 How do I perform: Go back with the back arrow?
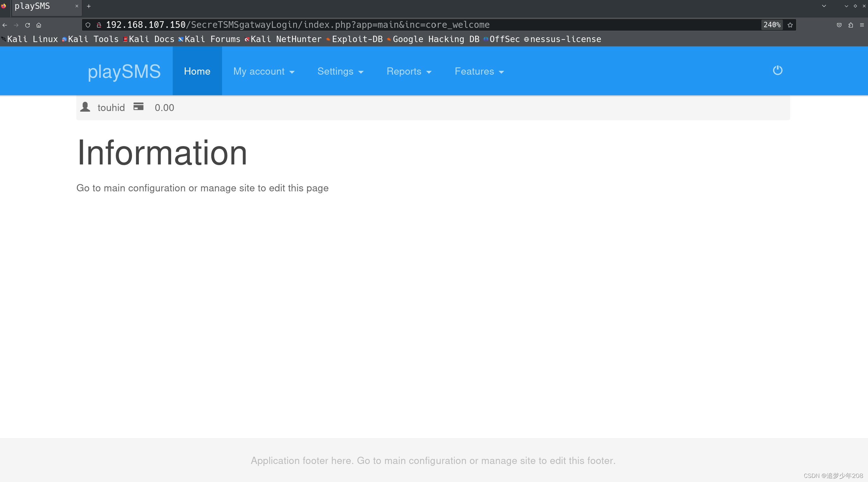coord(5,25)
